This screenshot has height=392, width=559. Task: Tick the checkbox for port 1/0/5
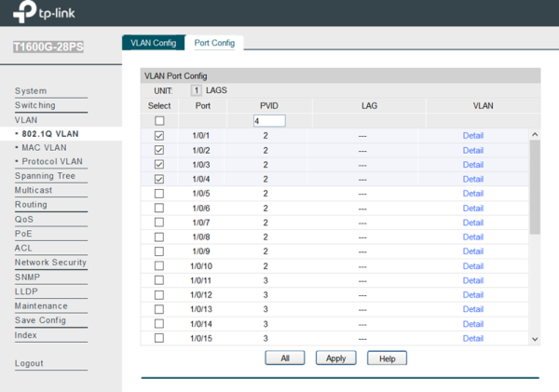(x=158, y=194)
